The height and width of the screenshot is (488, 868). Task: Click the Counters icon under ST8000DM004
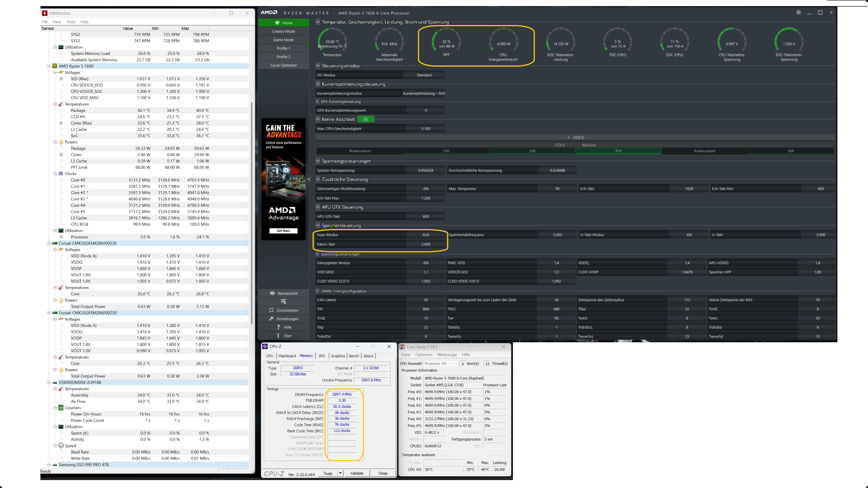(x=61, y=408)
